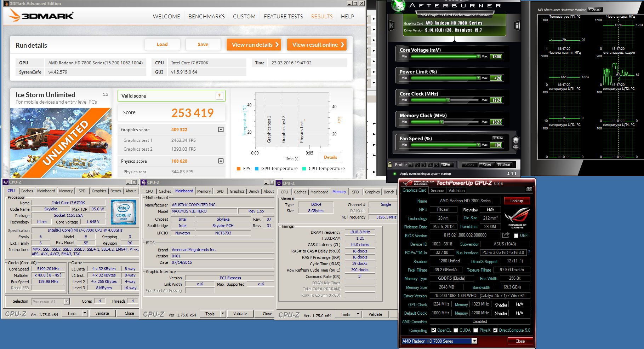This screenshot has height=349, width=644.
Task: Open Tools dropdown arrow in Mainboard window
Action: tap(223, 314)
